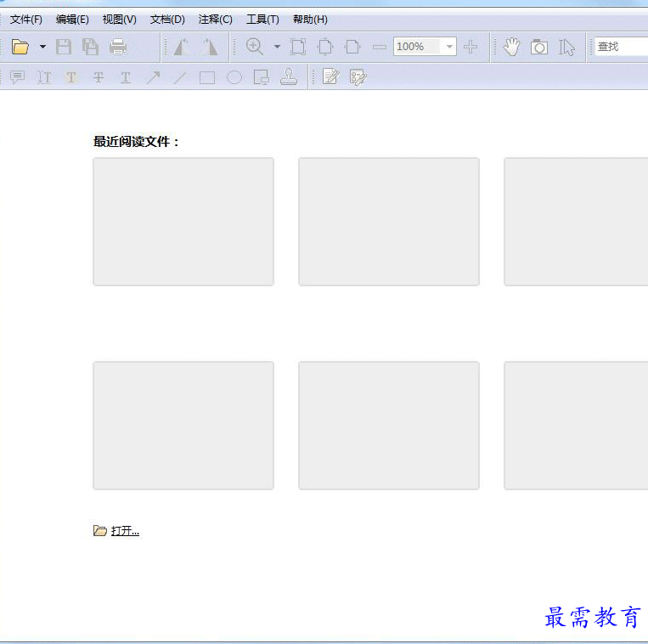This screenshot has height=644, width=648.
Task: Select the Hand tool
Action: click(x=511, y=47)
